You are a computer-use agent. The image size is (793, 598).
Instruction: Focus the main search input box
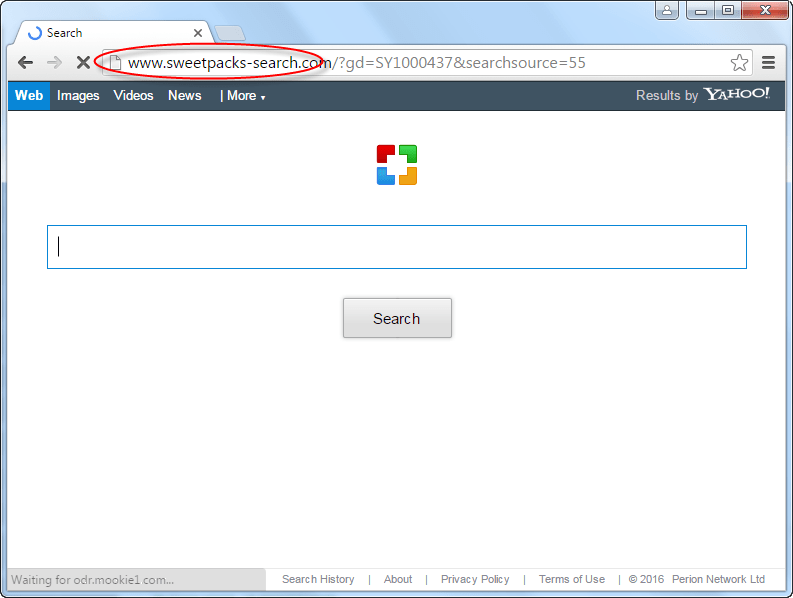pyautogui.click(x=396, y=247)
